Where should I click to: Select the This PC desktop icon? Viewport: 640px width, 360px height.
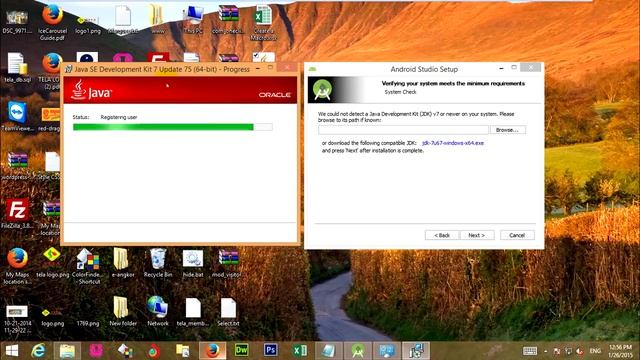[x=193, y=19]
